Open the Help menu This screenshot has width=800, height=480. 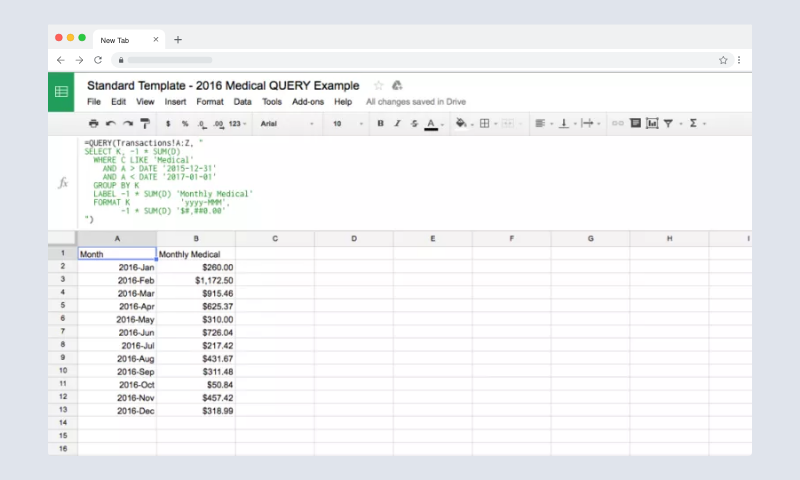(x=343, y=102)
